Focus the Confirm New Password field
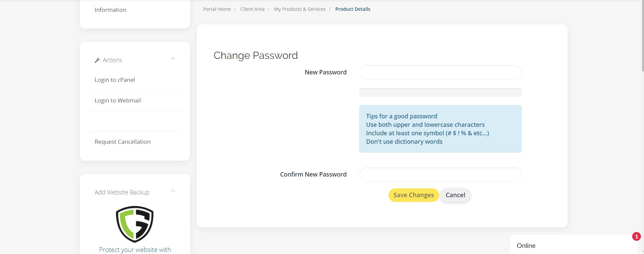 (x=440, y=175)
